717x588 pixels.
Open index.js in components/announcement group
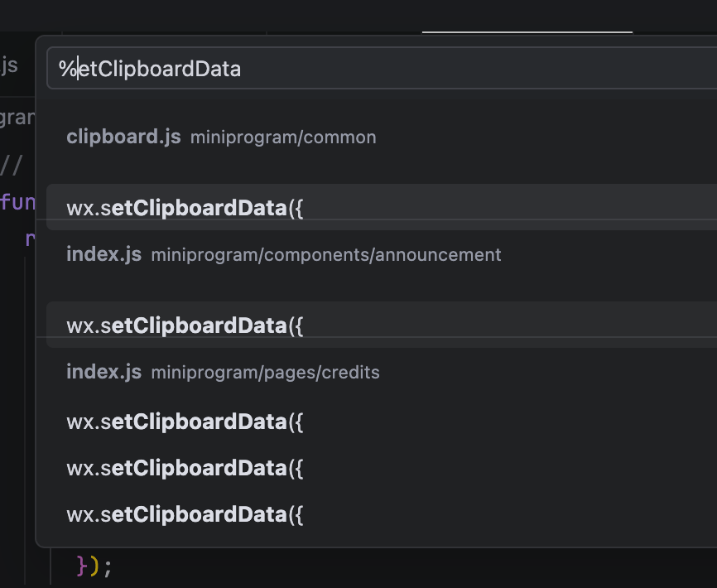tap(104, 254)
